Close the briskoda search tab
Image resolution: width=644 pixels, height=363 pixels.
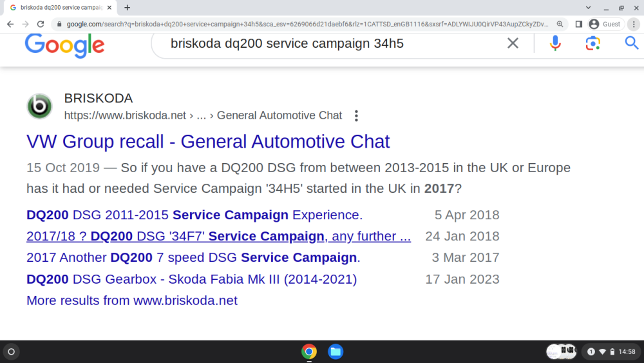click(x=109, y=7)
